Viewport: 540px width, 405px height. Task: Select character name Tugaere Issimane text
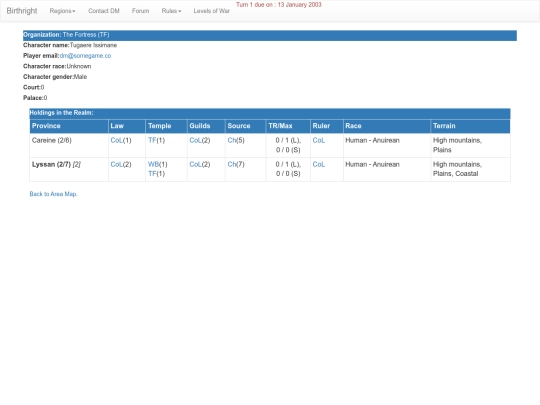coord(93,45)
